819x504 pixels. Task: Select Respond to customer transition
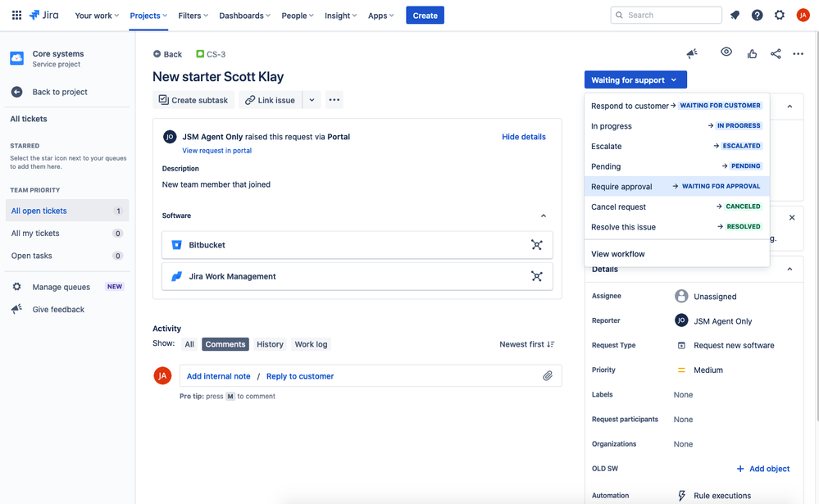click(x=677, y=106)
